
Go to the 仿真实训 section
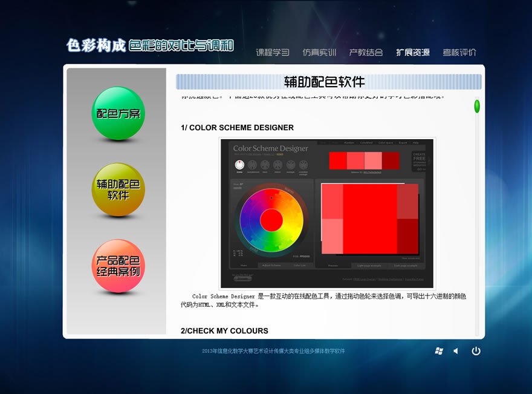tap(319, 52)
